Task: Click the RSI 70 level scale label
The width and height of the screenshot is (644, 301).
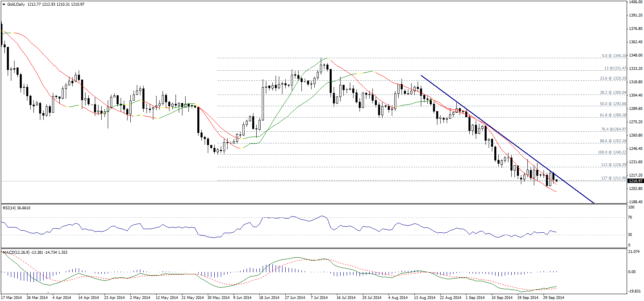Action: (630, 217)
